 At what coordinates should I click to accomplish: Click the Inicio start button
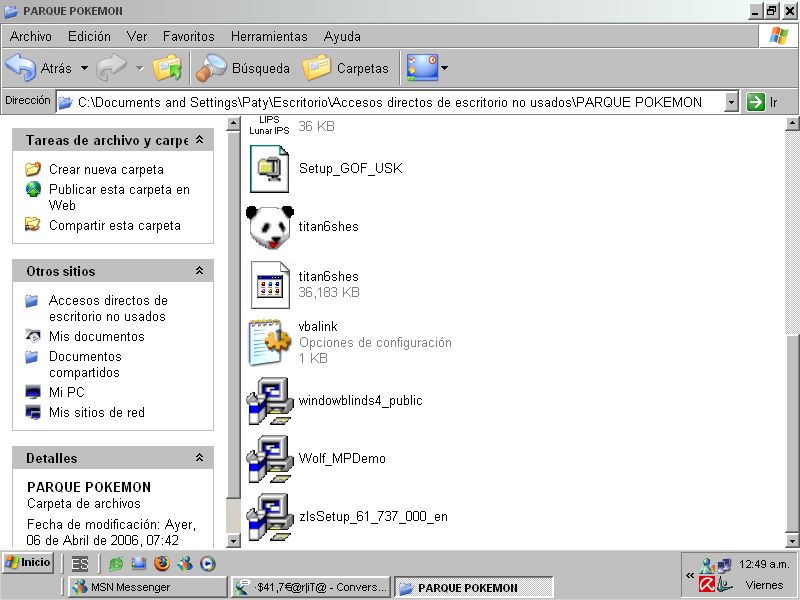point(28,563)
